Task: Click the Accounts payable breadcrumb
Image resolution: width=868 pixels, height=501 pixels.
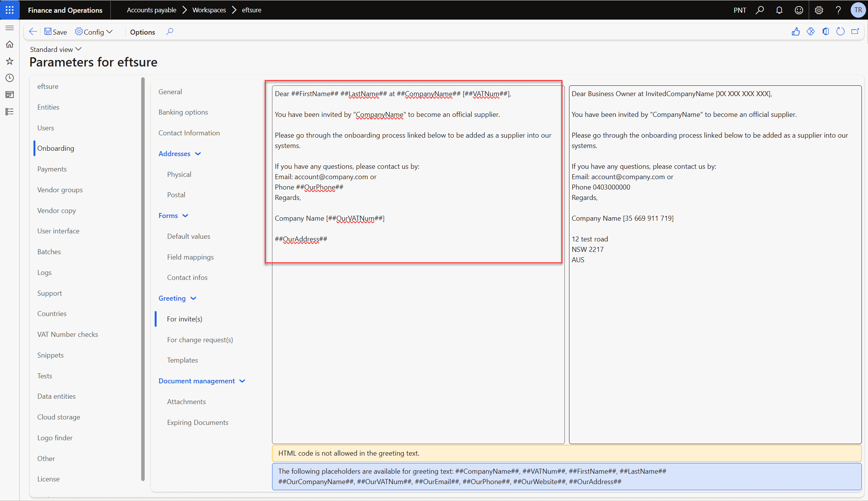Action: click(152, 10)
